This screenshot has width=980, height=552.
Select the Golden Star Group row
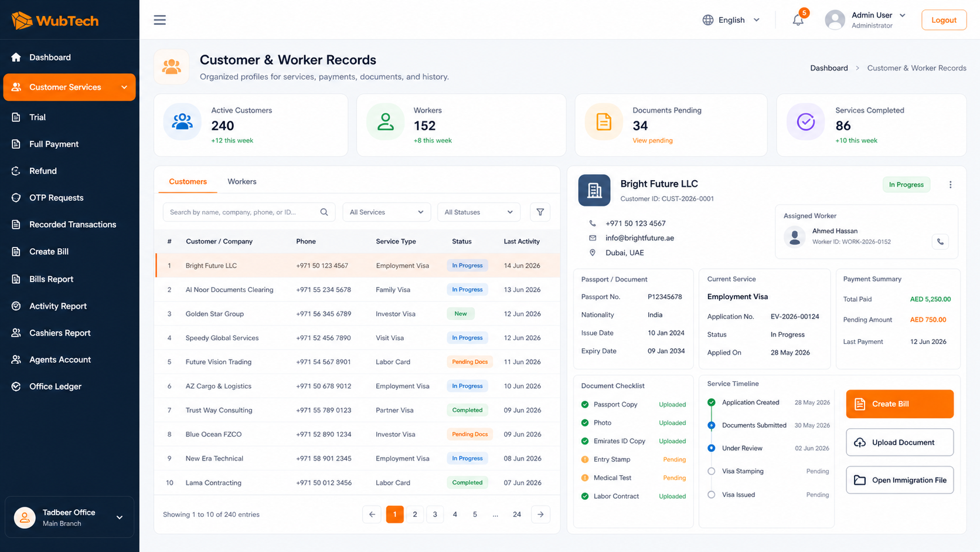tap(358, 314)
